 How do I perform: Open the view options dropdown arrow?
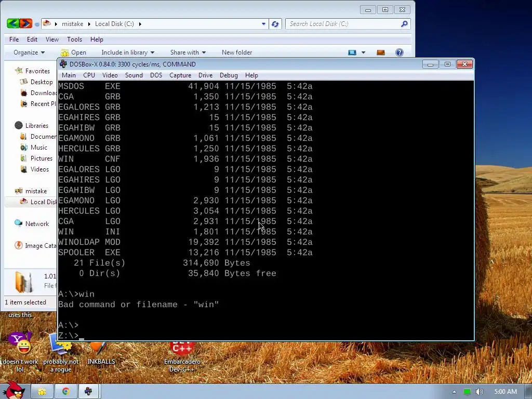pyautogui.click(x=363, y=52)
